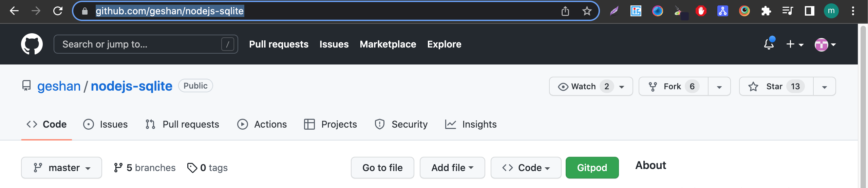
Task: Open the Extensions puzzle piece menu
Action: (x=766, y=11)
